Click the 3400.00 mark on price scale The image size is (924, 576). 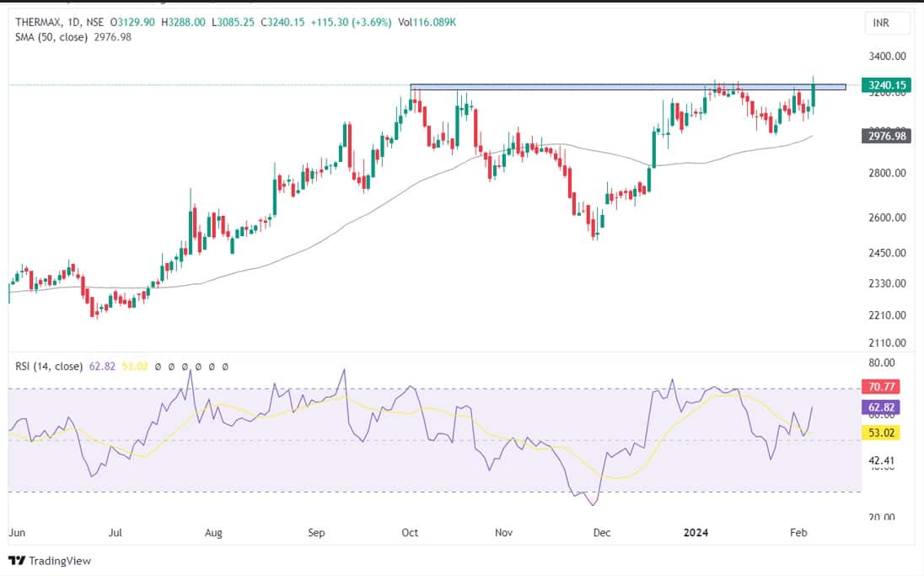[887, 57]
